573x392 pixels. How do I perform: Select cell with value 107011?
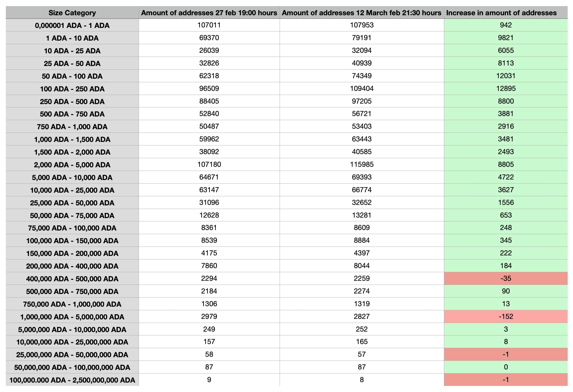pos(209,25)
